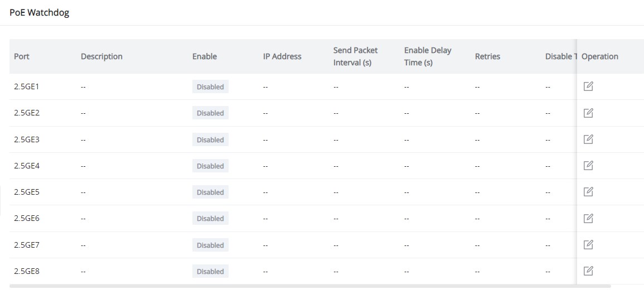Click the Operation column header

click(600, 56)
